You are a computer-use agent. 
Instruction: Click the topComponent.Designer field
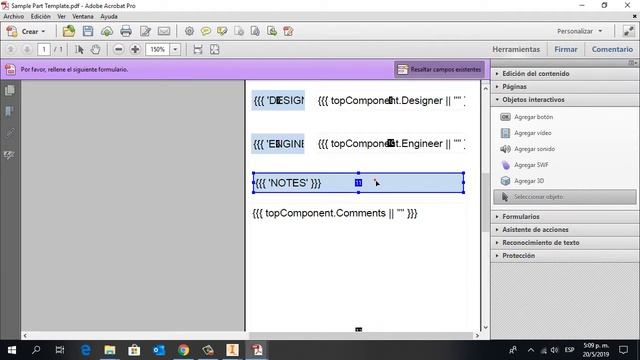pos(391,100)
